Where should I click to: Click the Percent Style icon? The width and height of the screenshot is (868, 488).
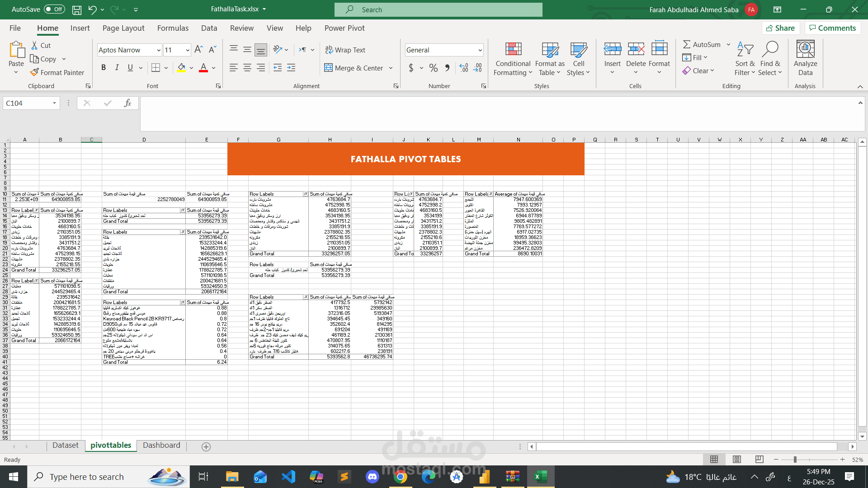[x=433, y=68]
